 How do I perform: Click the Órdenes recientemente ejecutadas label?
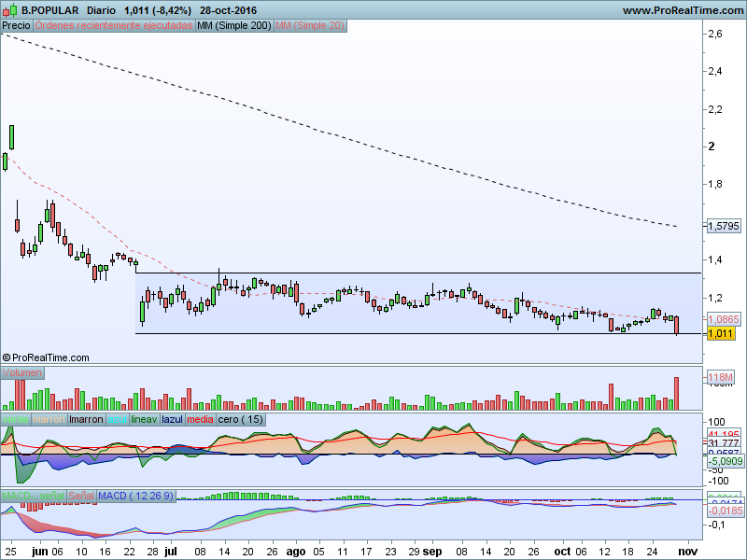pyautogui.click(x=114, y=25)
